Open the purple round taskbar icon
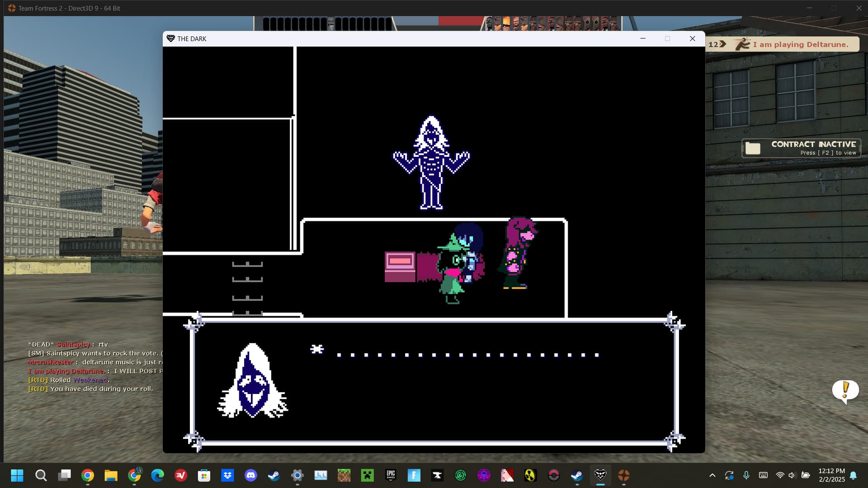The height and width of the screenshot is (488, 868). pos(484,475)
